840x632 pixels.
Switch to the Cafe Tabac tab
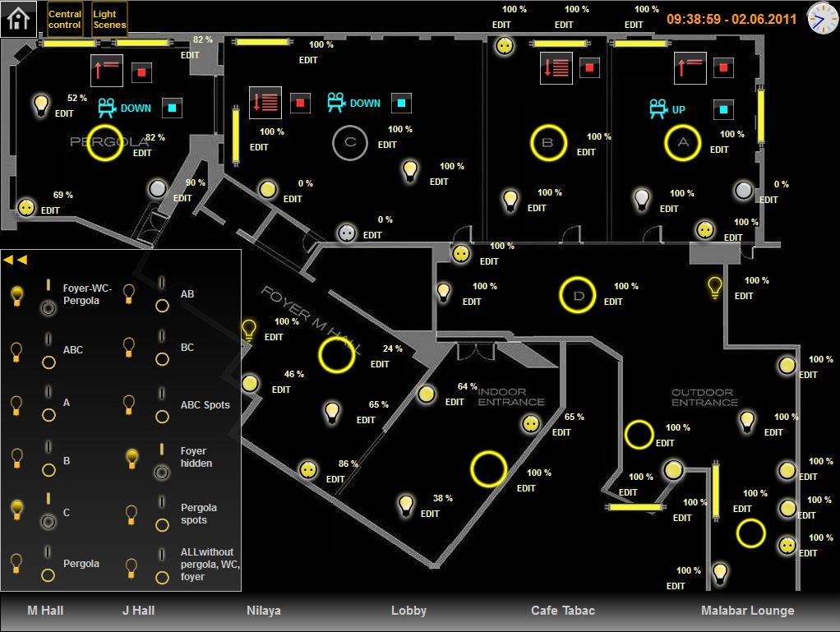562,611
